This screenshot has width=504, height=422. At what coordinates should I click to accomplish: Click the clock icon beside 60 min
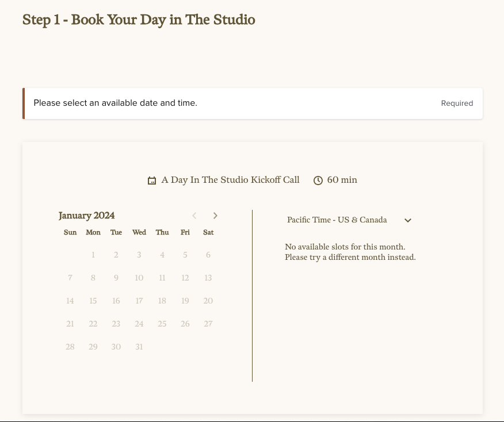[318, 181]
